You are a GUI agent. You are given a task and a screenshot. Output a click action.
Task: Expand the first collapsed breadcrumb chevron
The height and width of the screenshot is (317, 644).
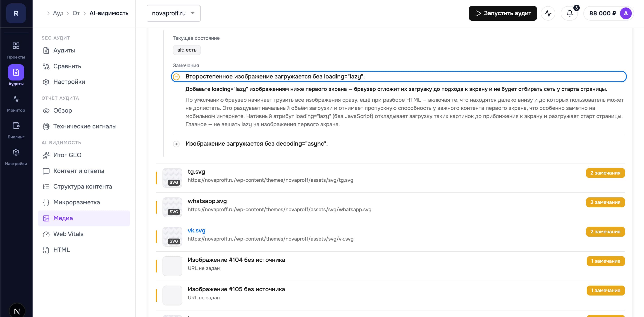(x=48, y=13)
